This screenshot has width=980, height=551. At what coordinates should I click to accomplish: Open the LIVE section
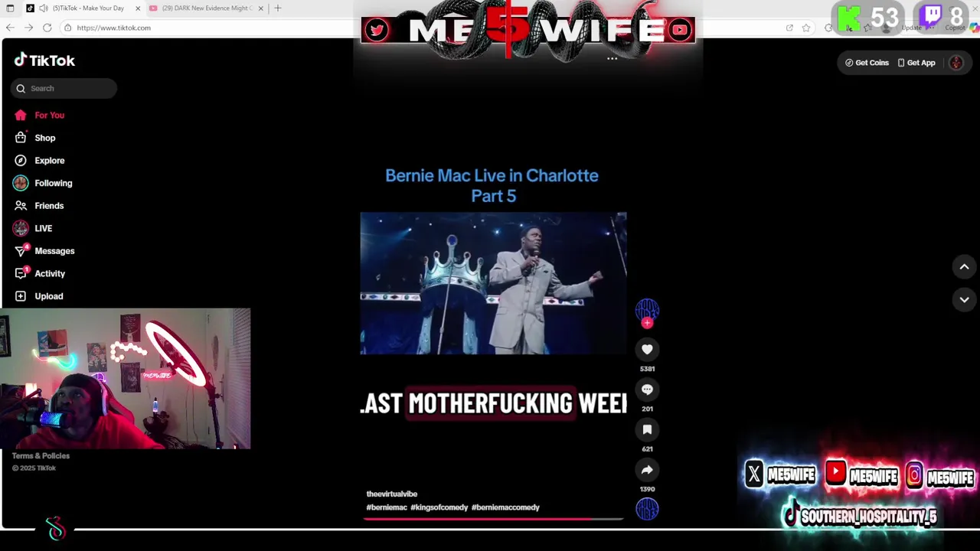click(44, 228)
